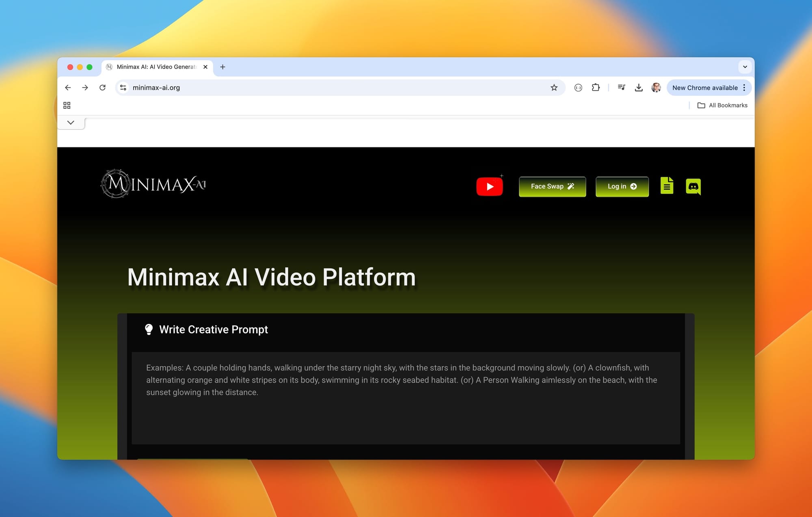Click the Log in button
812x517 pixels.
click(622, 187)
